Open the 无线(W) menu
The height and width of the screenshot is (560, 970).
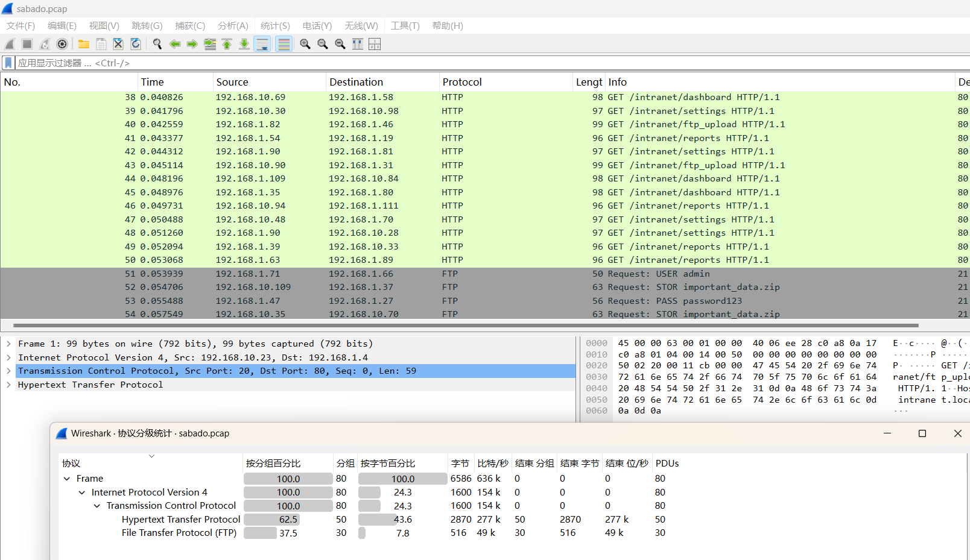pos(361,26)
